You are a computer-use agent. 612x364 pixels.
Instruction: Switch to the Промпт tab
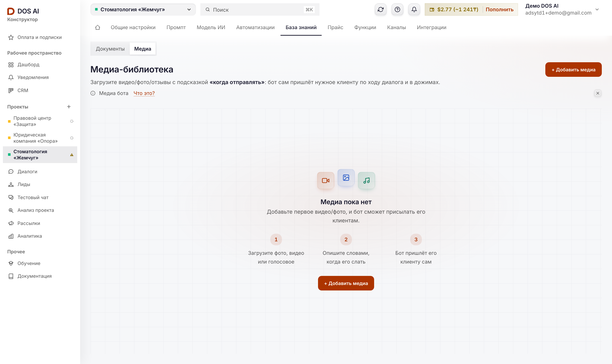pos(176,27)
